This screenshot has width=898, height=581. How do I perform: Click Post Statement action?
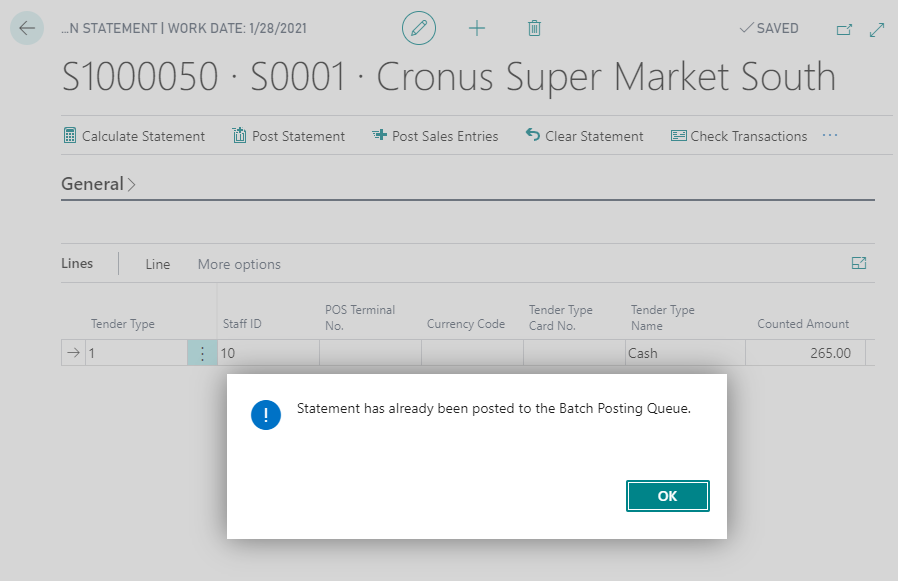pyautogui.click(x=288, y=136)
